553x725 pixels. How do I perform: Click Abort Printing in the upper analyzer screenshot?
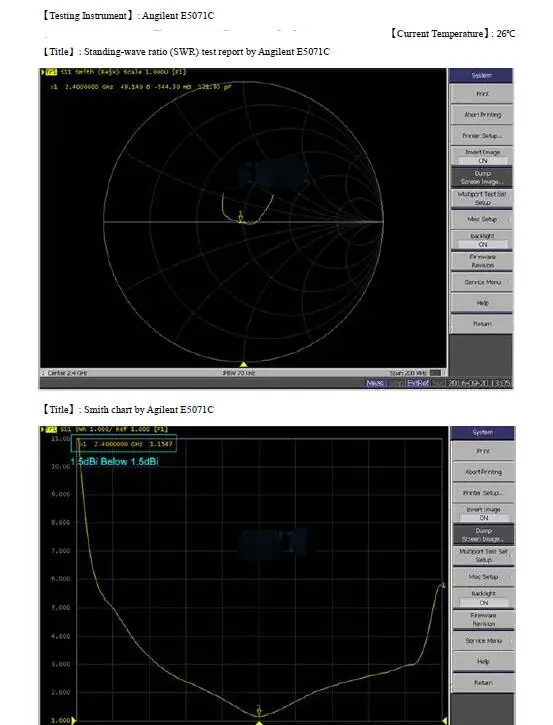point(481,115)
